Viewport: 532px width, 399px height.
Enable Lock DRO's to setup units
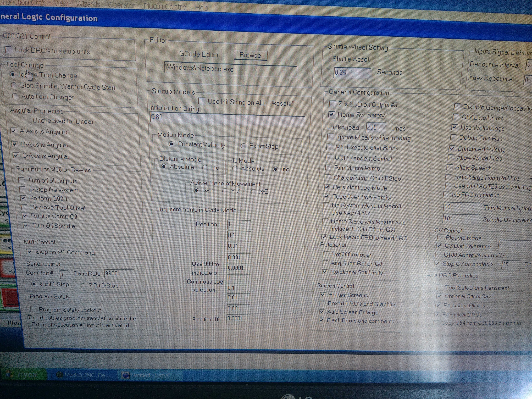click(x=8, y=50)
